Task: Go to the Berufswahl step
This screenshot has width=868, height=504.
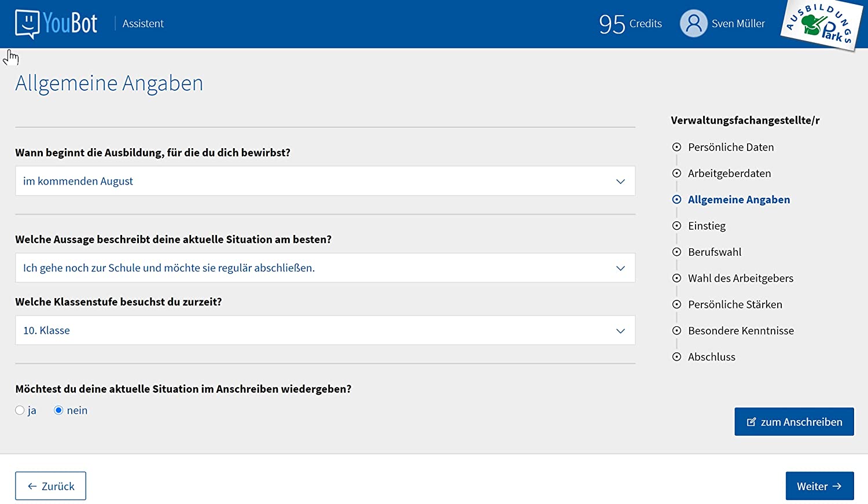Action: (x=715, y=252)
